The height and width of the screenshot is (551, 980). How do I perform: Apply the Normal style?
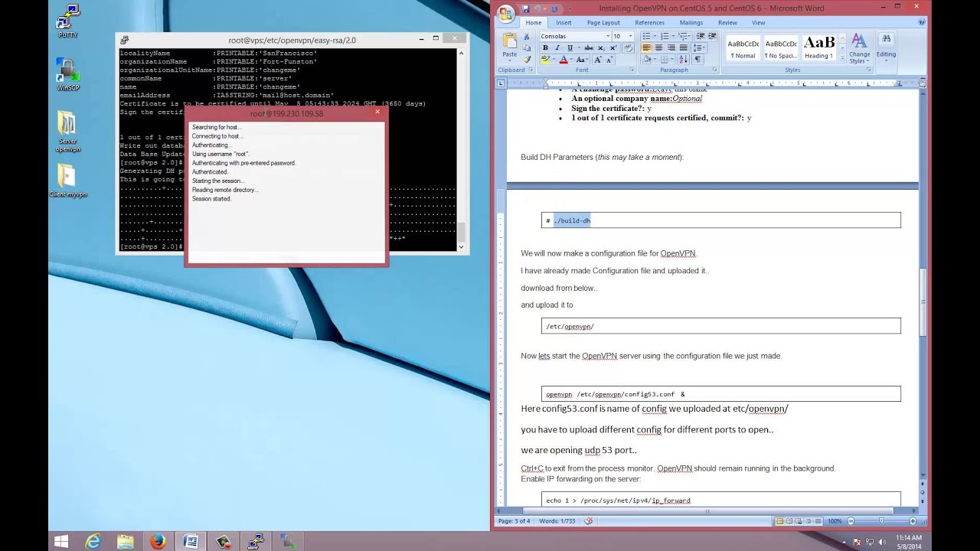pyautogui.click(x=743, y=47)
